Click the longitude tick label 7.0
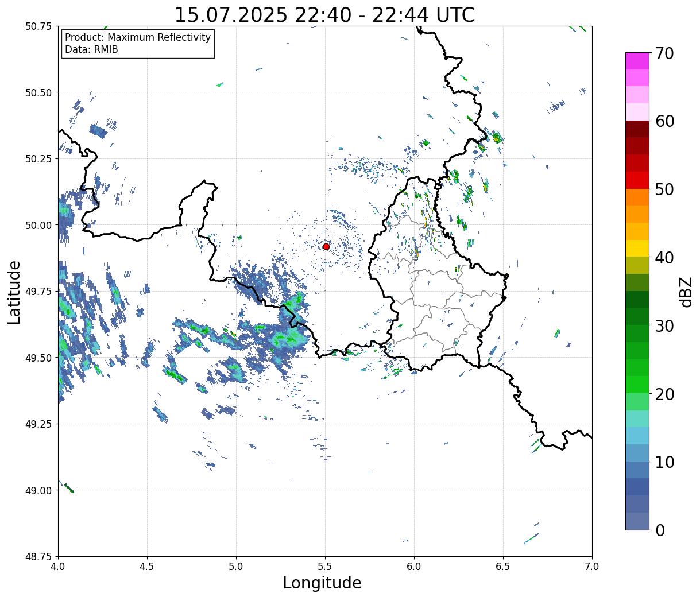Viewport: 700px width, 597px height. (592, 567)
